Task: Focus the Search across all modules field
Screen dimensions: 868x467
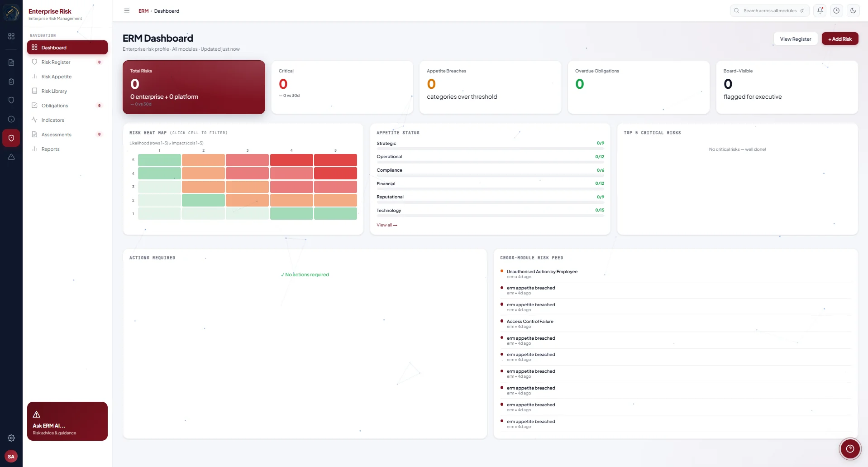Action: click(769, 10)
